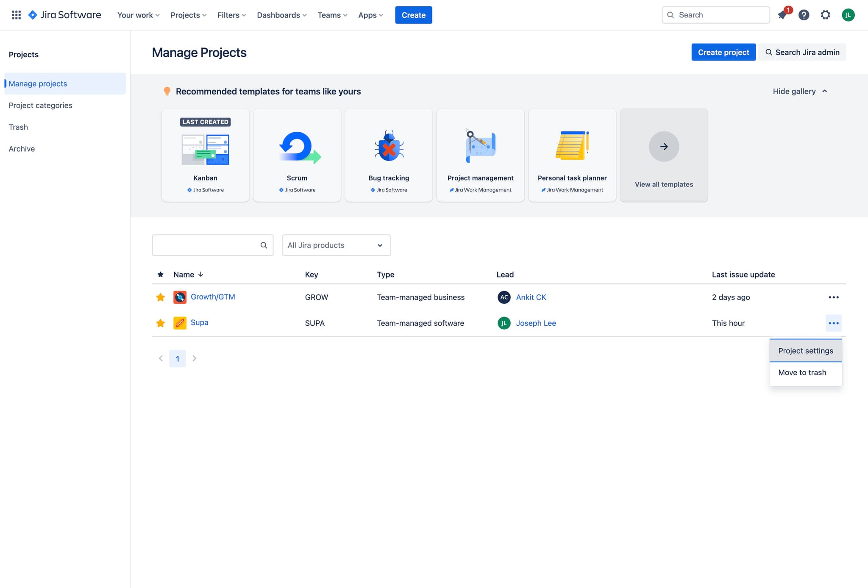The height and width of the screenshot is (588, 868).
Task: Open more actions for Growth/GTM row
Action: pyautogui.click(x=833, y=297)
